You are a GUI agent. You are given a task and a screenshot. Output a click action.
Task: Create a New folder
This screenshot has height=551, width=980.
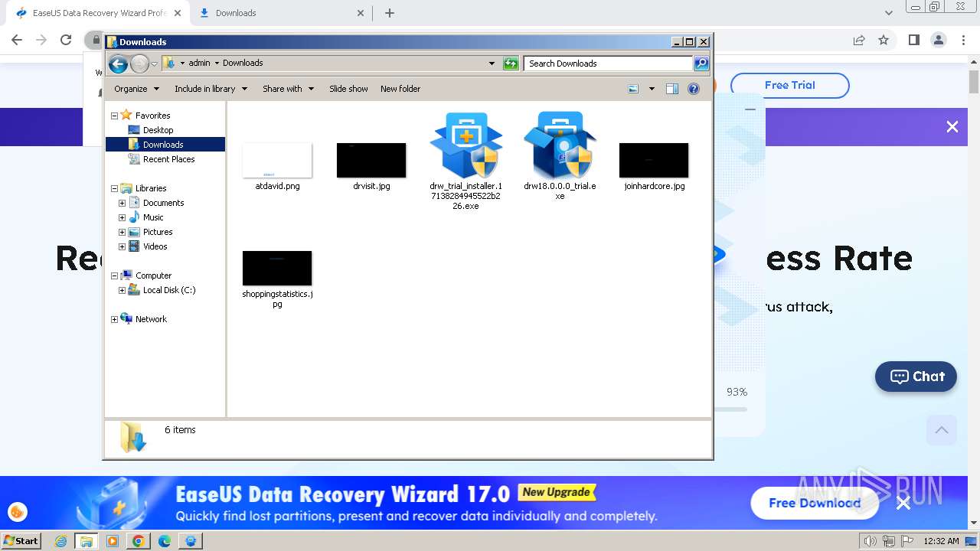[400, 89]
